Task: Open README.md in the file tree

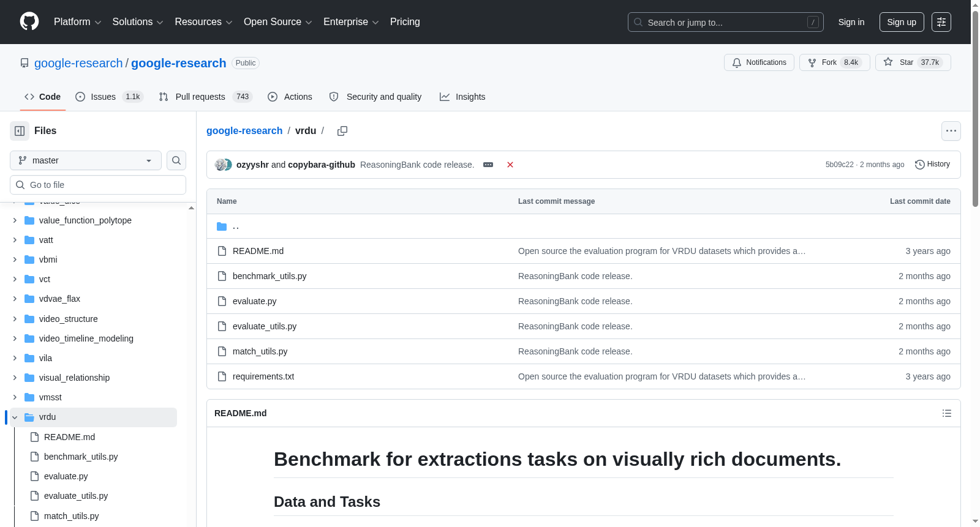Action: (69, 437)
